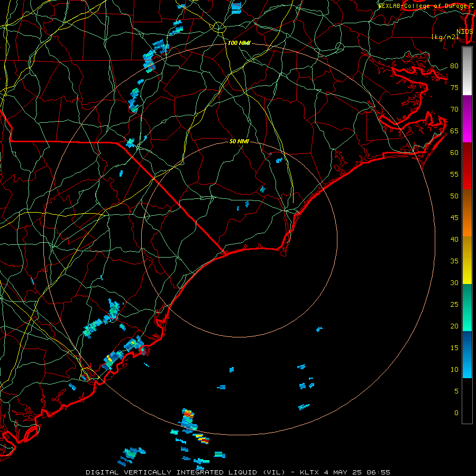The height and width of the screenshot is (476, 476).
Task: Select the 15 value on color scale
Action: tap(454, 347)
